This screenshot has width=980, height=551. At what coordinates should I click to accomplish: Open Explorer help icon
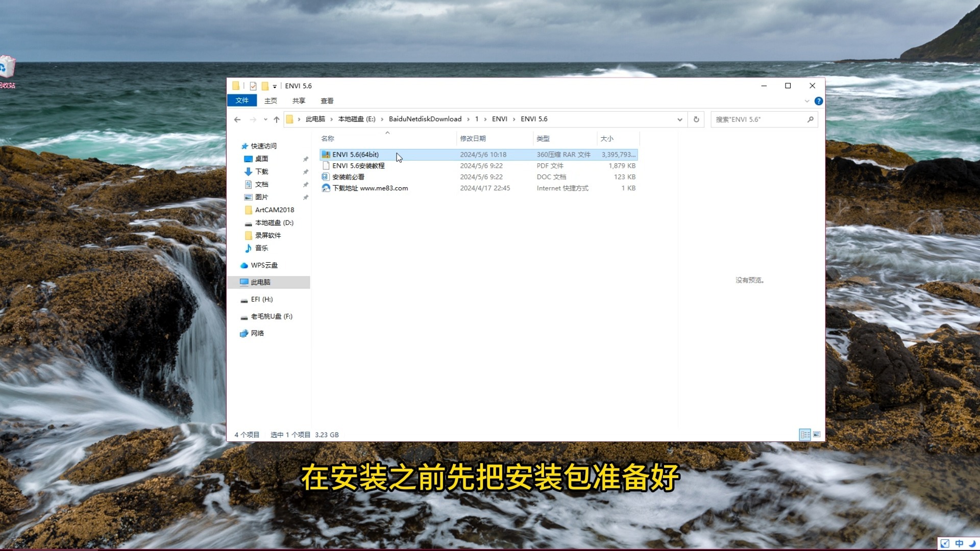click(819, 101)
